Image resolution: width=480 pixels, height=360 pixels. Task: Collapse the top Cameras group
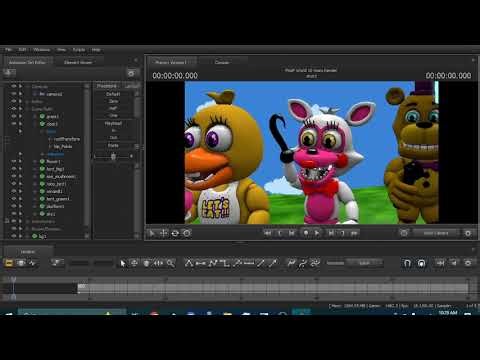tap(28, 87)
